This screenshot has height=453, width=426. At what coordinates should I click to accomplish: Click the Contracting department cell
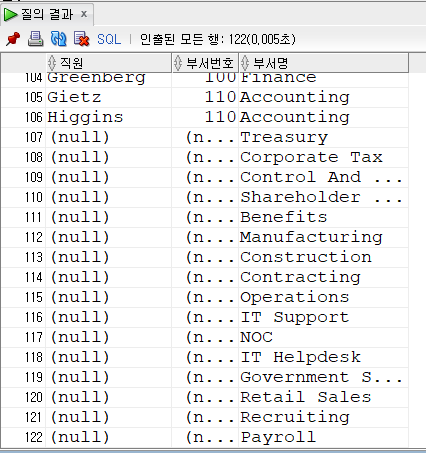click(x=323, y=277)
